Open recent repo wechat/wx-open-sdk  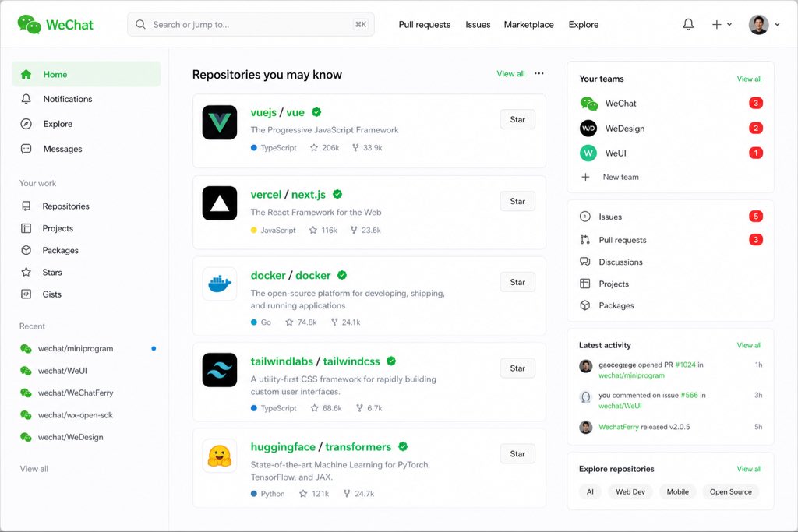point(76,415)
